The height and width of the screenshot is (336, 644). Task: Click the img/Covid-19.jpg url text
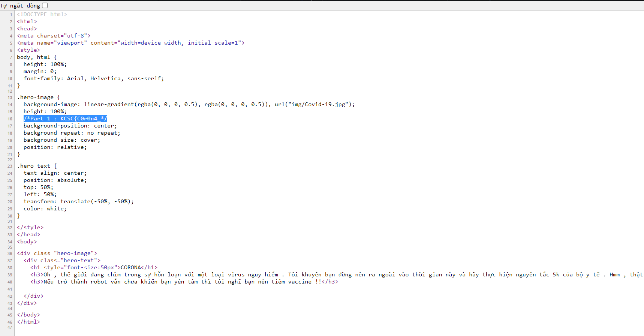click(x=318, y=104)
